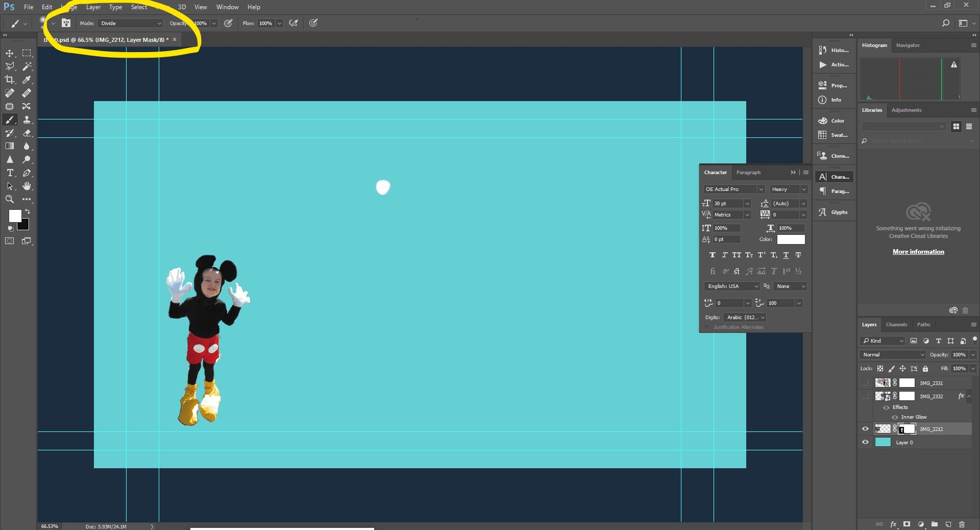Open the Histogram panel icon in dock
This screenshot has width=980, height=530.
point(834,50)
